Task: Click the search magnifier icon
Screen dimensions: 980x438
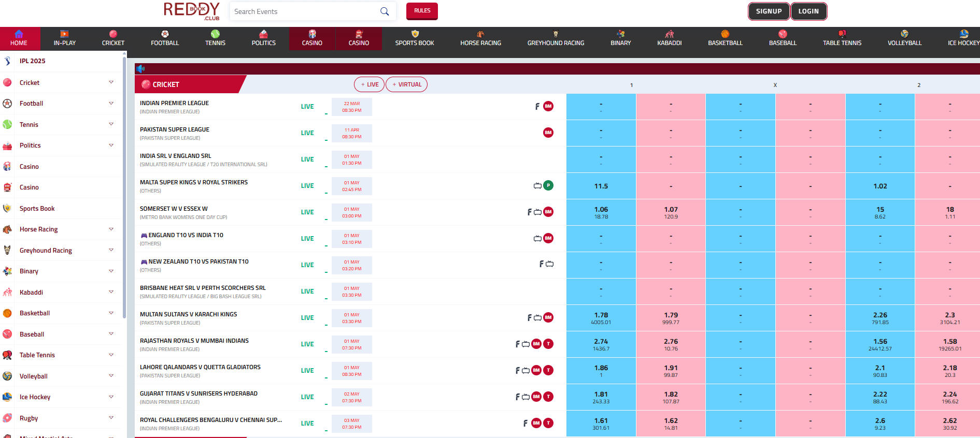Action: tap(385, 11)
